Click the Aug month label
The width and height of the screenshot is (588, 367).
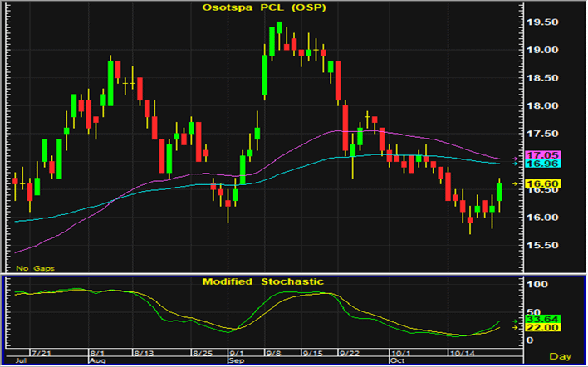(96, 362)
